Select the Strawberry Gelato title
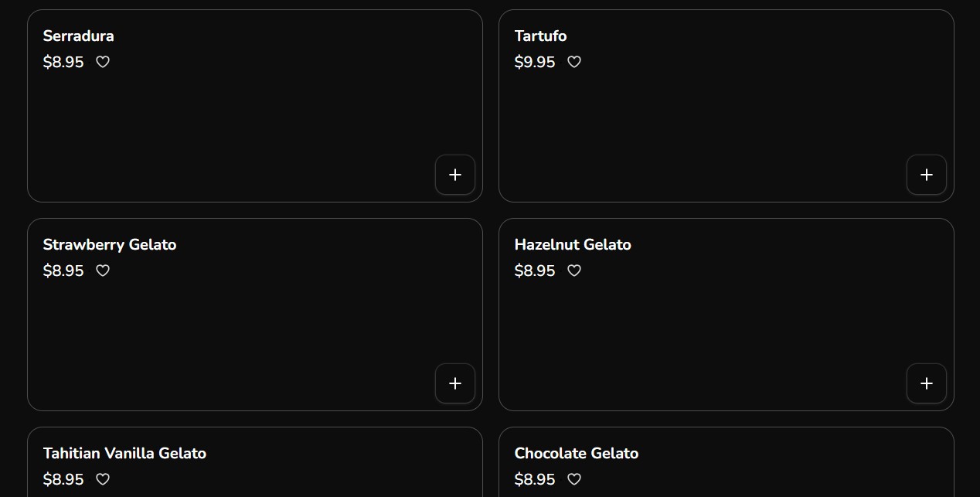Image resolution: width=980 pixels, height=497 pixels. coord(110,244)
